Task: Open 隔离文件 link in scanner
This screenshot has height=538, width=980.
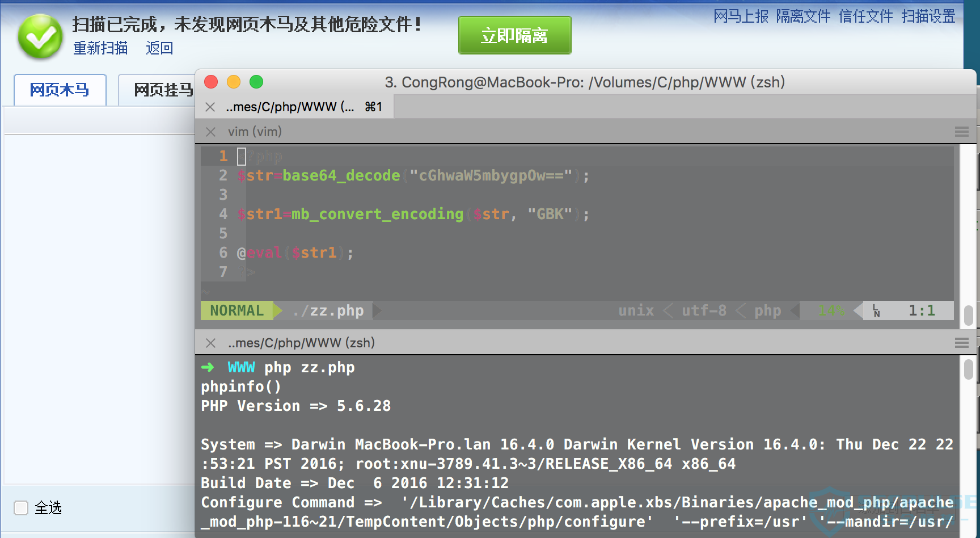Action: [x=804, y=16]
